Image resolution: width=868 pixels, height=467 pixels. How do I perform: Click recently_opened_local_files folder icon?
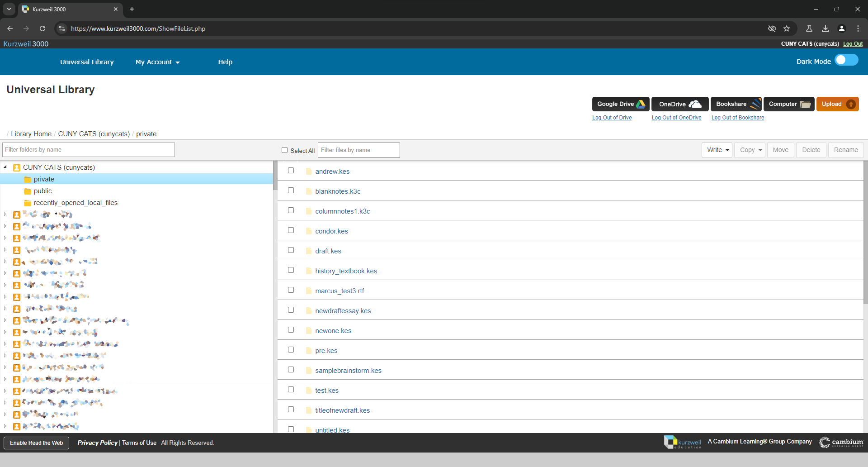[x=28, y=203]
